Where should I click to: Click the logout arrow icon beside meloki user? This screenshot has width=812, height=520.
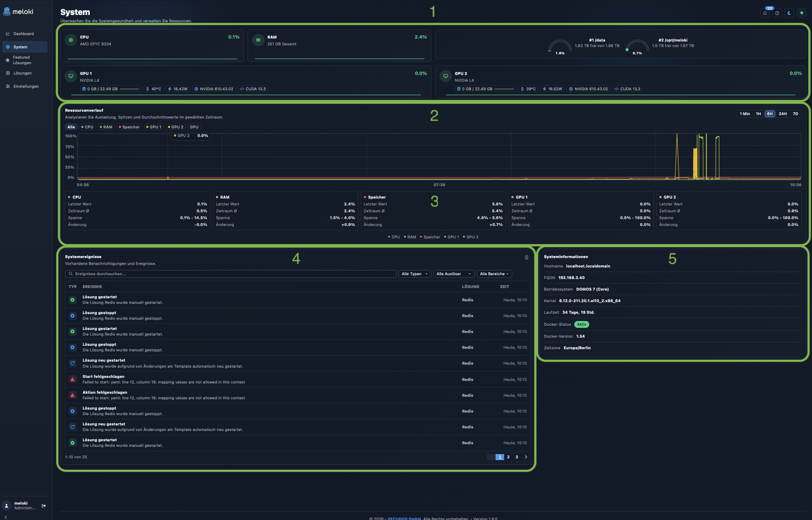(44, 506)
